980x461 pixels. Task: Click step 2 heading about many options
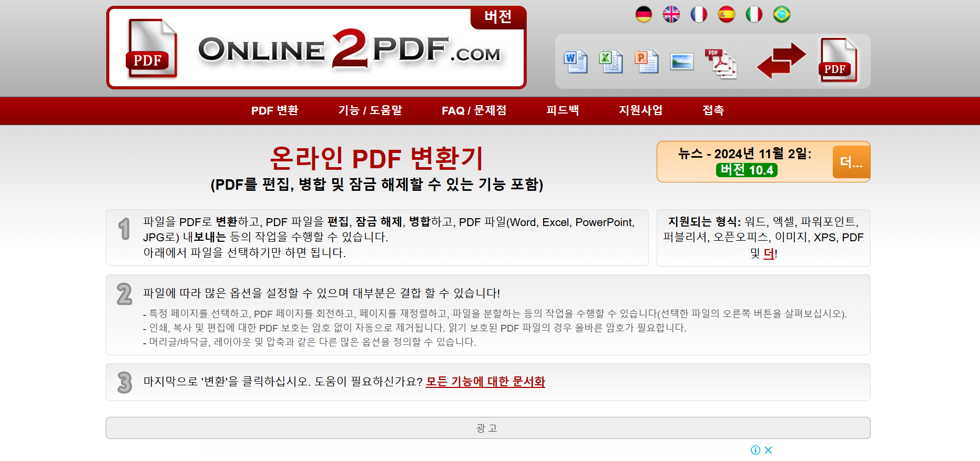click(321, 293)
